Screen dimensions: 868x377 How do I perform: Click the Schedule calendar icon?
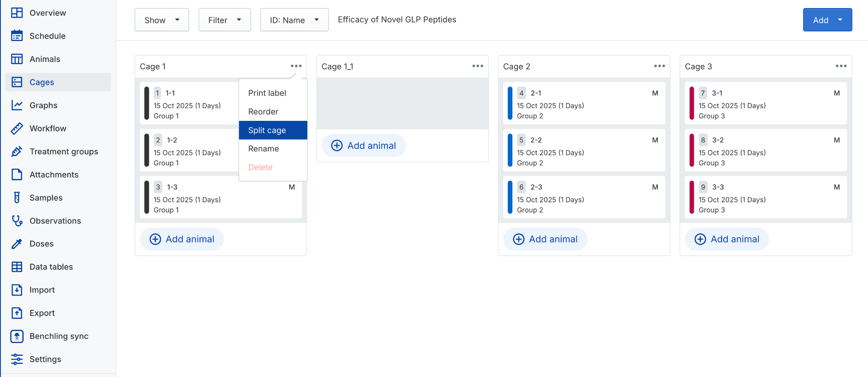click(x=17, y=36)
